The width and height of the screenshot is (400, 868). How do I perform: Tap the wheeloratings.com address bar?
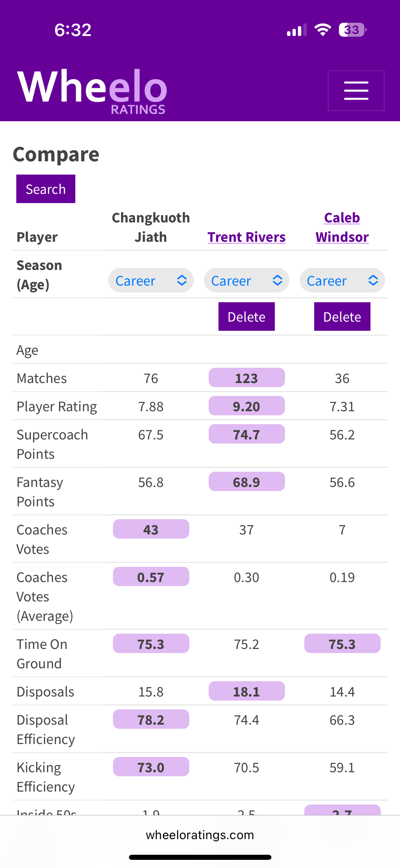click(x=200, y=835)
